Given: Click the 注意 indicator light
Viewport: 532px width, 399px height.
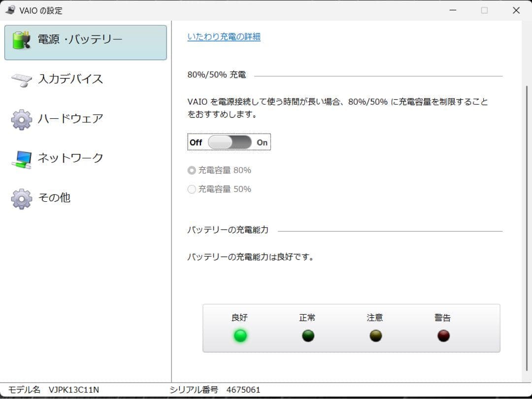Looking at the screenshot, I should click(x=375, y=336).
